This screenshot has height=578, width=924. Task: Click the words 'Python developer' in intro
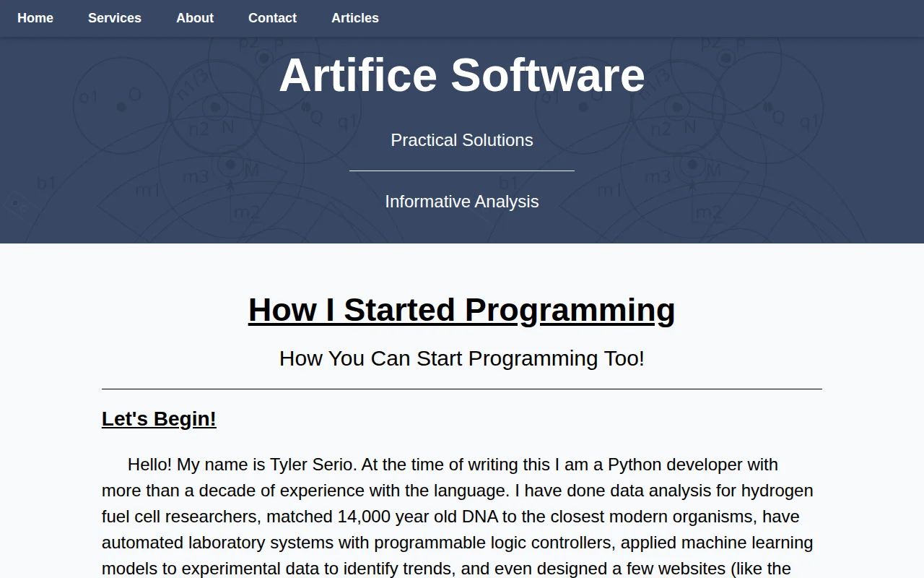(x=675, y=465)
